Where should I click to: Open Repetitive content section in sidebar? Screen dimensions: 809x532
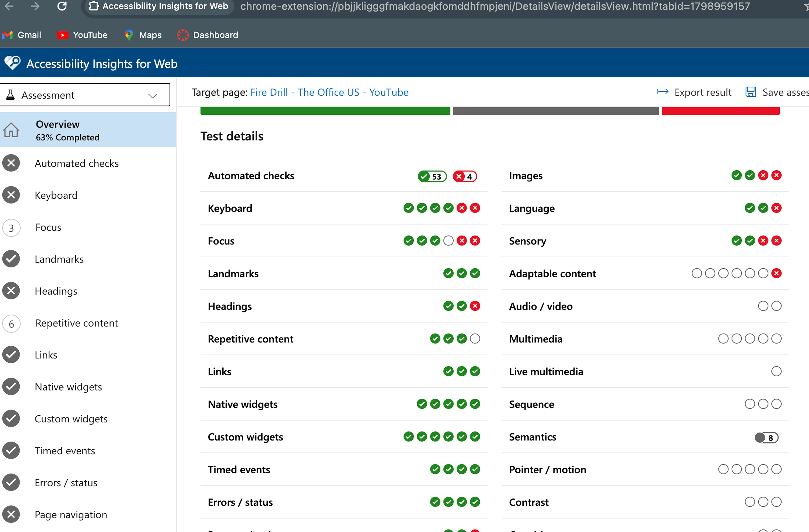tap(77, 323)
